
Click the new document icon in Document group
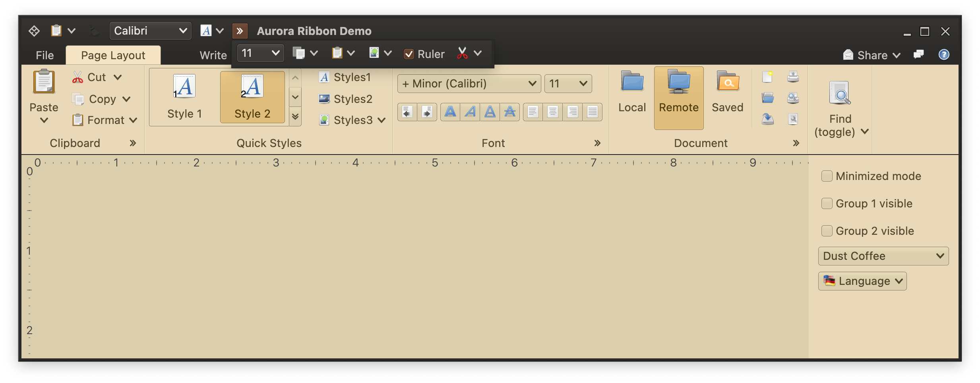pyautogui.click(x=767, y=77)
